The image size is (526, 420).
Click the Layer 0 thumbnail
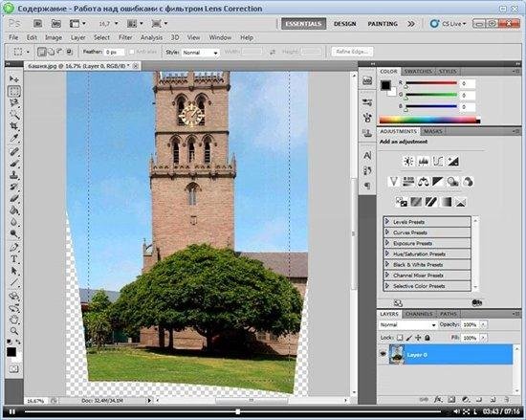pyautogui.click(x=397, y=354)
